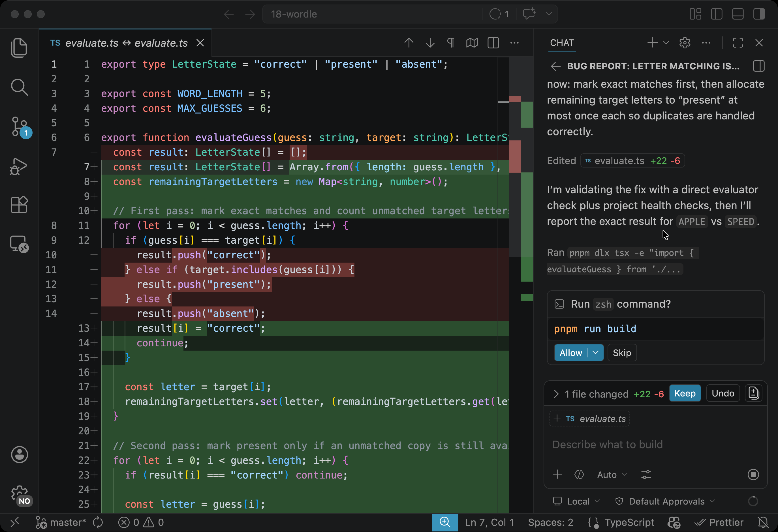The image size is (778, 532).
Task: Open the Extensions view
Action: tap(19, 204)
